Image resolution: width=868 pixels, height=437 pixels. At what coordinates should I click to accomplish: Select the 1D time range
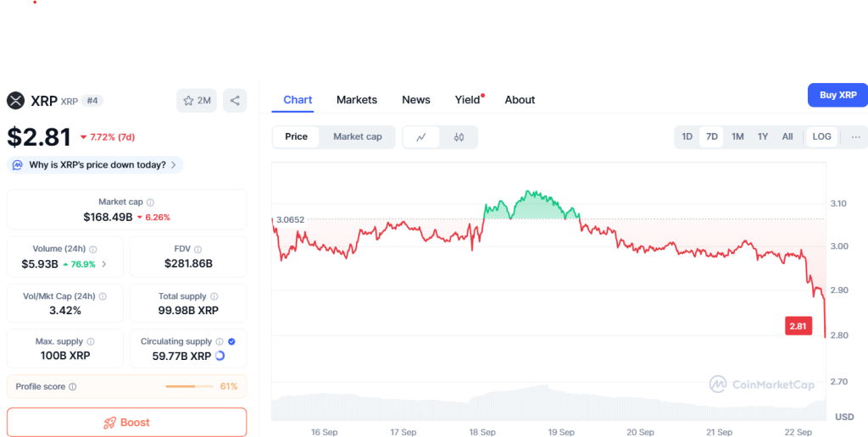point(687,137)
